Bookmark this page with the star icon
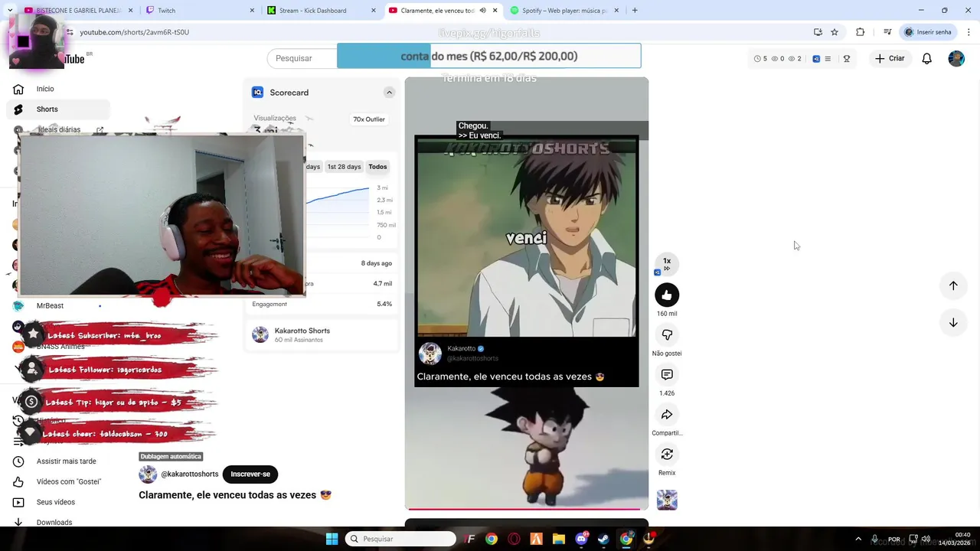 pos(835,32)
